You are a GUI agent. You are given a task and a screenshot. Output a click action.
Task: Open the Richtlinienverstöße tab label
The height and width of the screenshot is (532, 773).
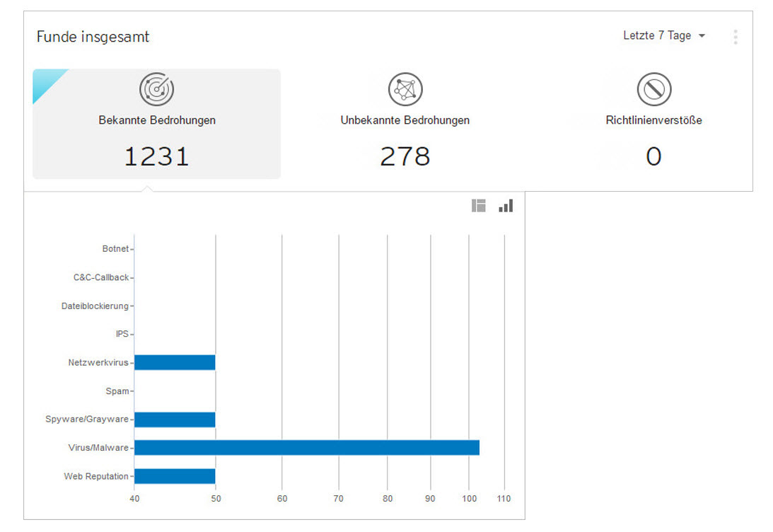tap(653, 120)
